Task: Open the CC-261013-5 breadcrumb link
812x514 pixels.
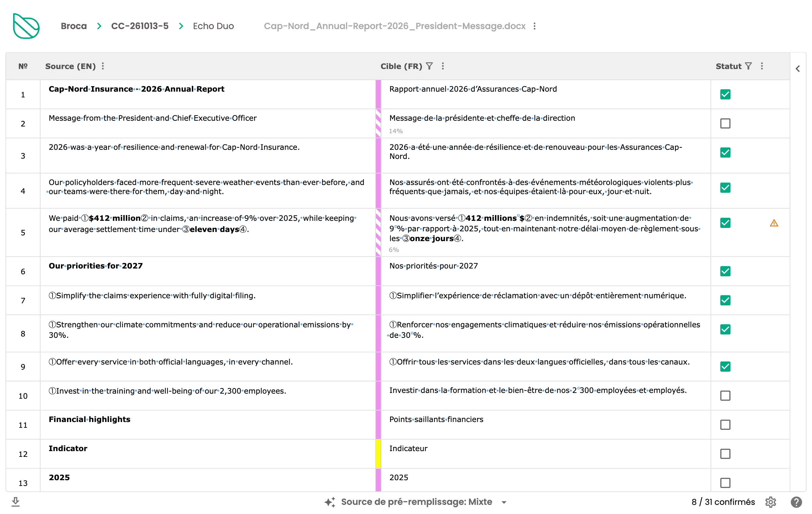Action: (140, 26)
